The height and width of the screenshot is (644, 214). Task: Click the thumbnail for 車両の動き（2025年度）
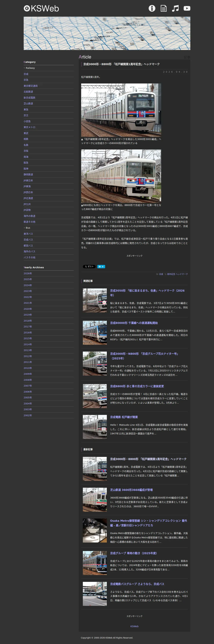pos(95,563)
